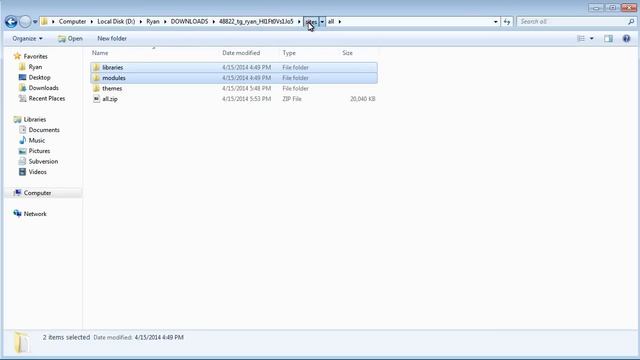Open Downloads in the sidebar
Viewport: 640px width, 360px height.
pos(43,88)
